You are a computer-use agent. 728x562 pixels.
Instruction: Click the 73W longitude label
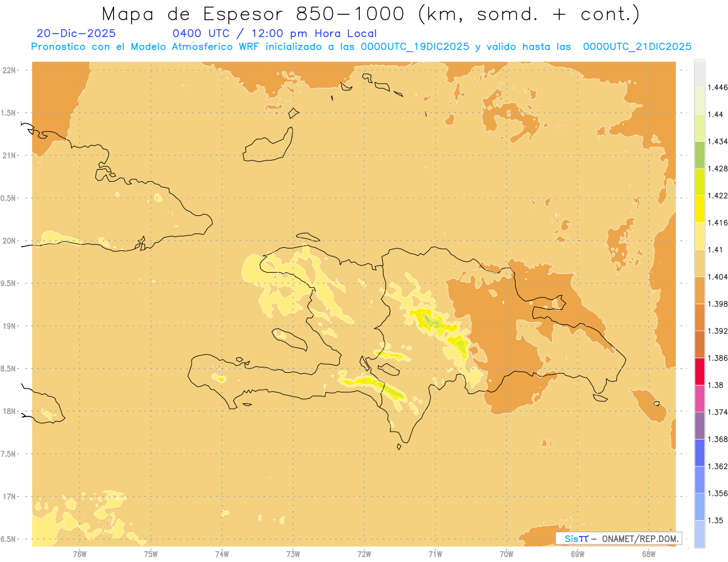(x=293, y=554)
